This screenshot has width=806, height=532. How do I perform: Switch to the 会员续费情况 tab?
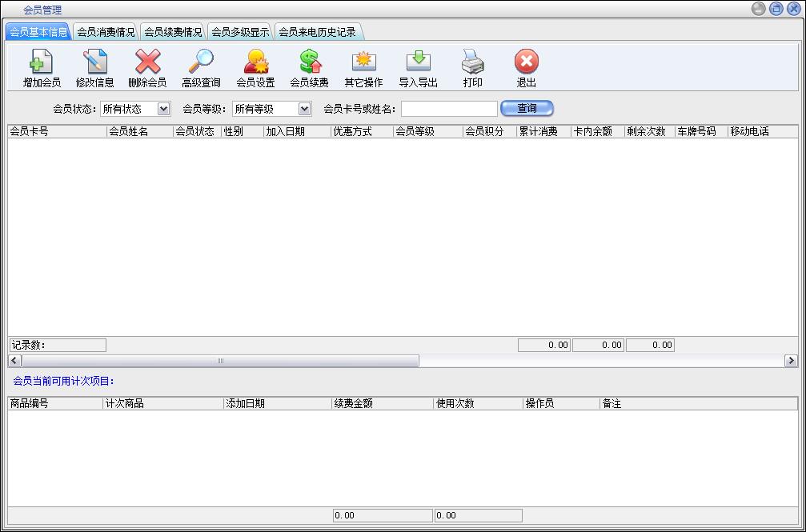click(173, 32)
